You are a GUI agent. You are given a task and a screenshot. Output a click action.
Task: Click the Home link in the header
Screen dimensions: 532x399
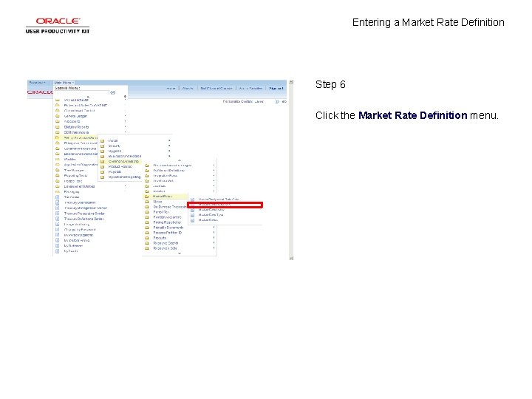[171, 88]
